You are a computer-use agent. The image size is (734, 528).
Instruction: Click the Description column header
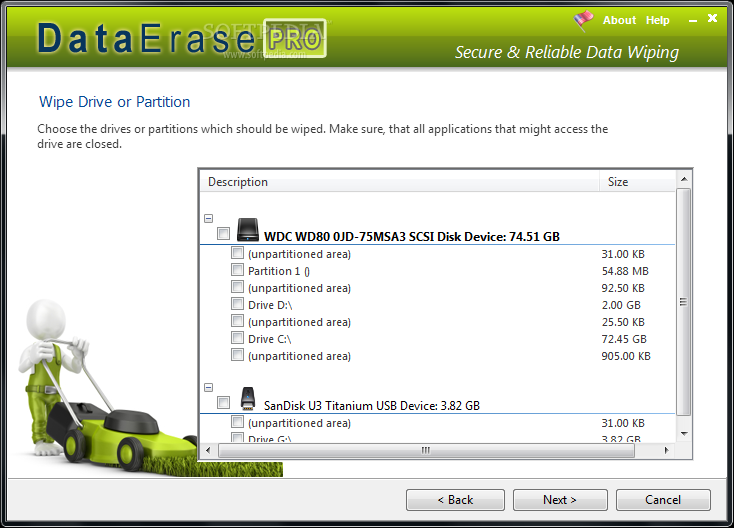click(400, 182)
